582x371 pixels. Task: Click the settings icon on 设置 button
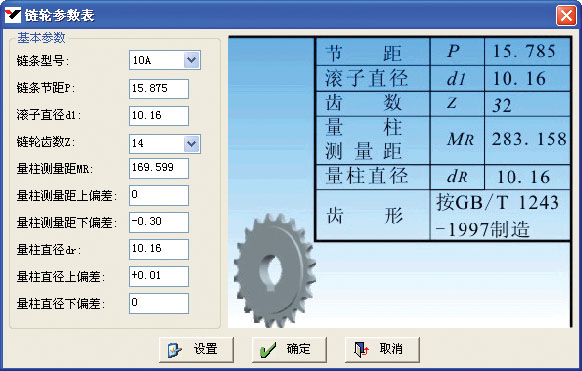(174, 350)
